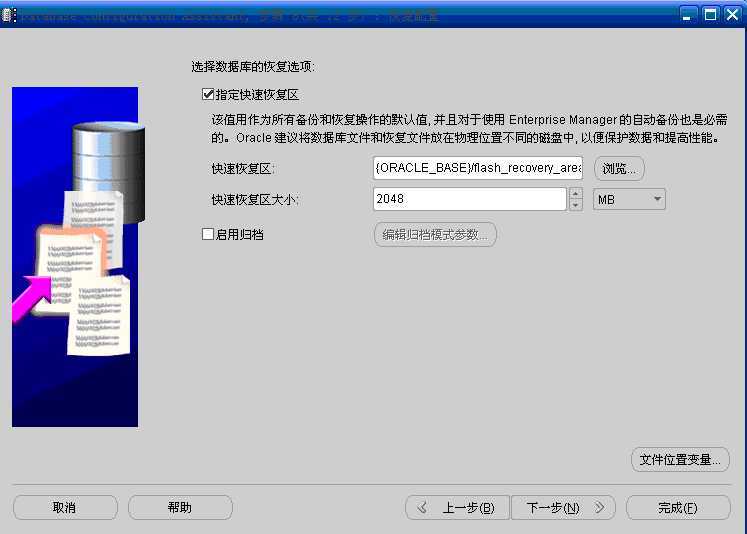
Task: Open 文件位置变量... dialog
Action: coord(680,460)
